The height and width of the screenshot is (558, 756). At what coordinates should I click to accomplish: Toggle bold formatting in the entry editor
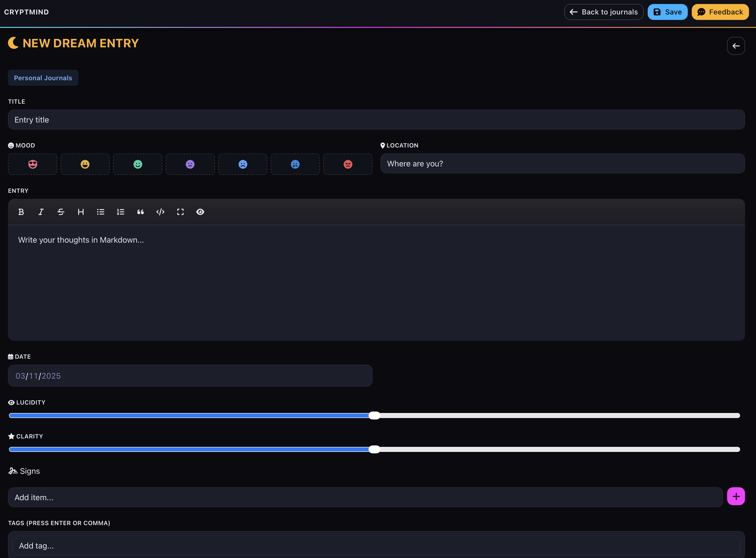tap(21, 212)
